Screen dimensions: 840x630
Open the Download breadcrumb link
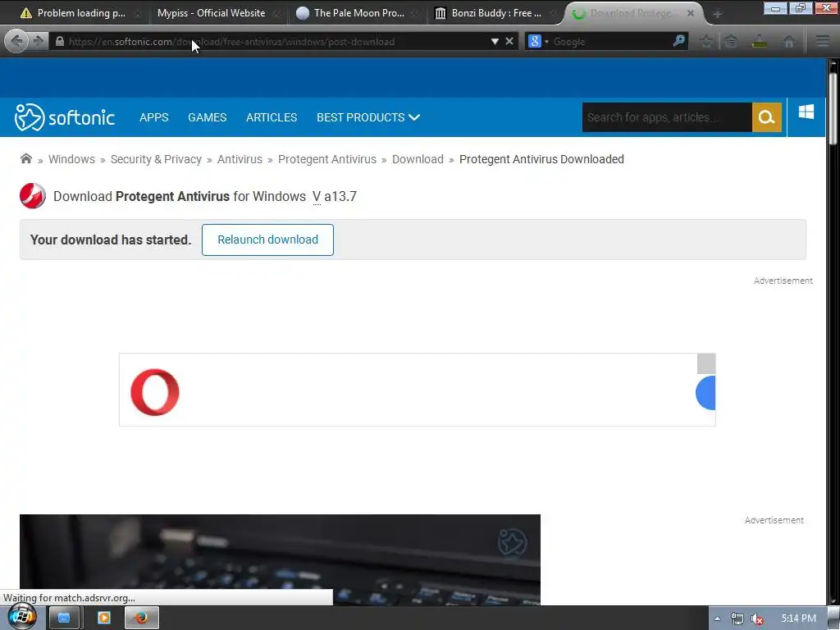tap(418, 159)
